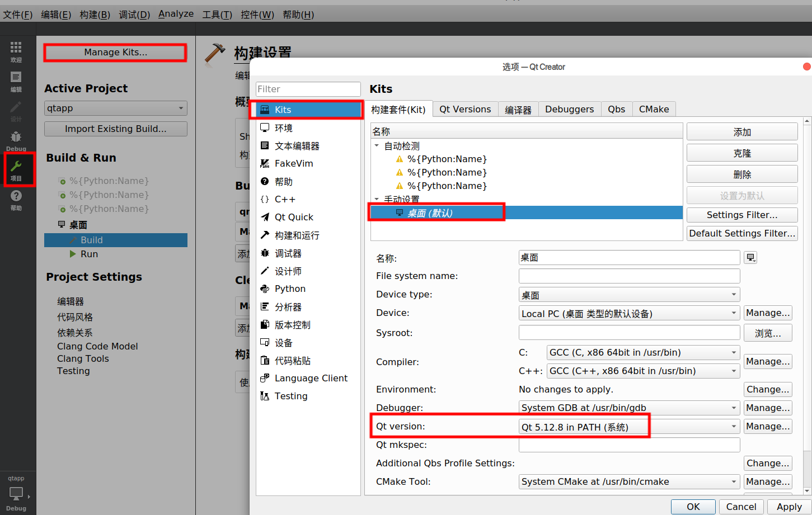Open Debug mode from the sidebar

point(16,139)
